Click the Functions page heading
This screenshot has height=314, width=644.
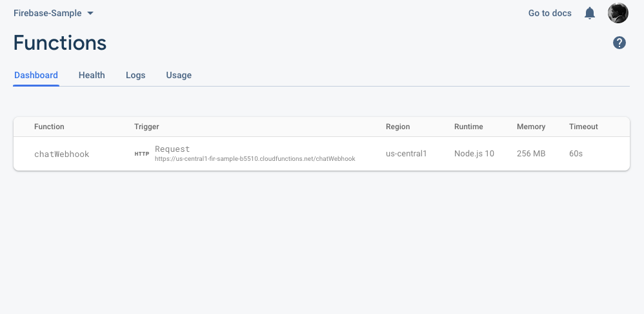tap(60, 43)
